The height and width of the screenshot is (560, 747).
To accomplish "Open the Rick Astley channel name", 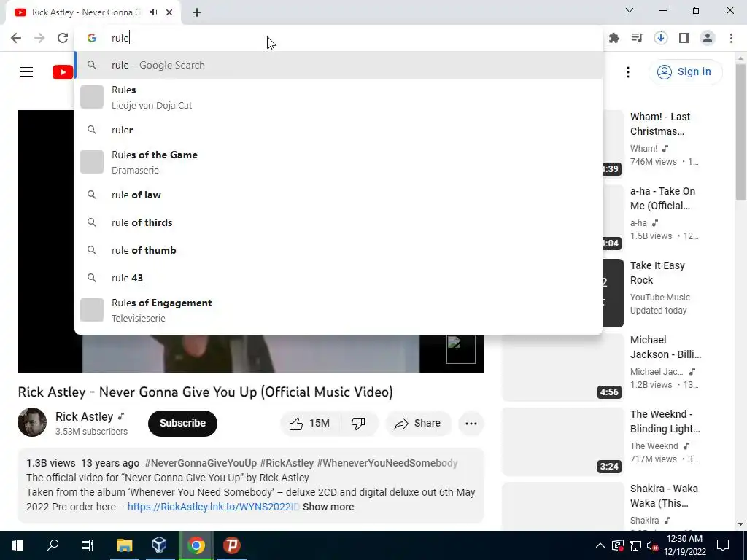I will tap(85, 416).
